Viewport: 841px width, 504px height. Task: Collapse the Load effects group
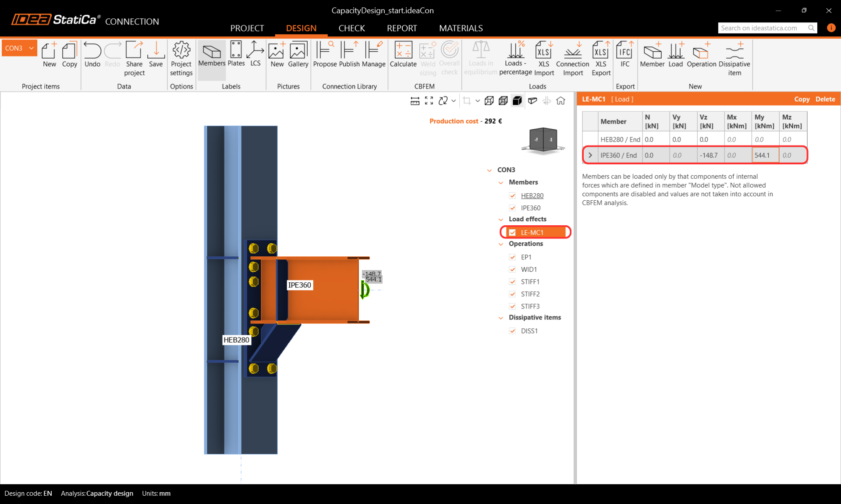tap(501, 219)
